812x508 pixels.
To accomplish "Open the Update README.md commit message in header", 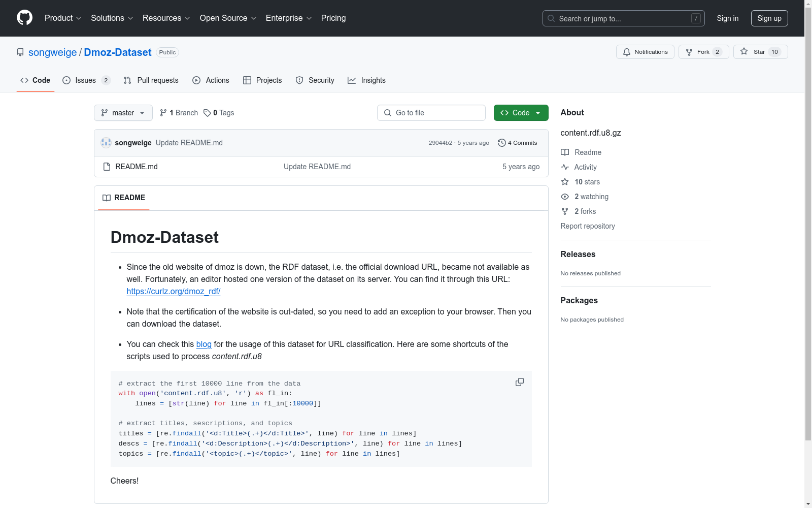I will pyautogui.click(x=189, y=143).
